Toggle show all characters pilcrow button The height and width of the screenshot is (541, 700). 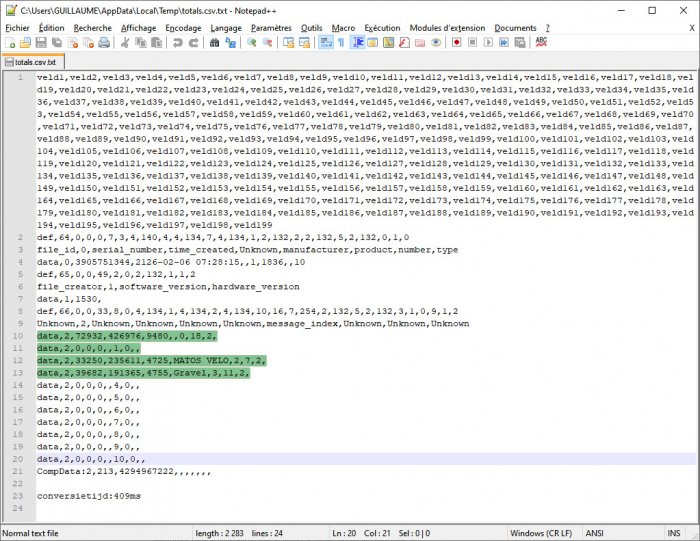pos(341,43)
